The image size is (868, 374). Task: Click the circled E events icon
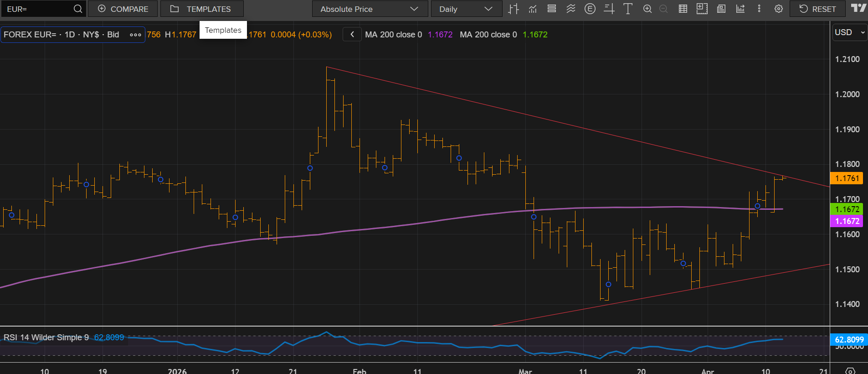point(590,9)
